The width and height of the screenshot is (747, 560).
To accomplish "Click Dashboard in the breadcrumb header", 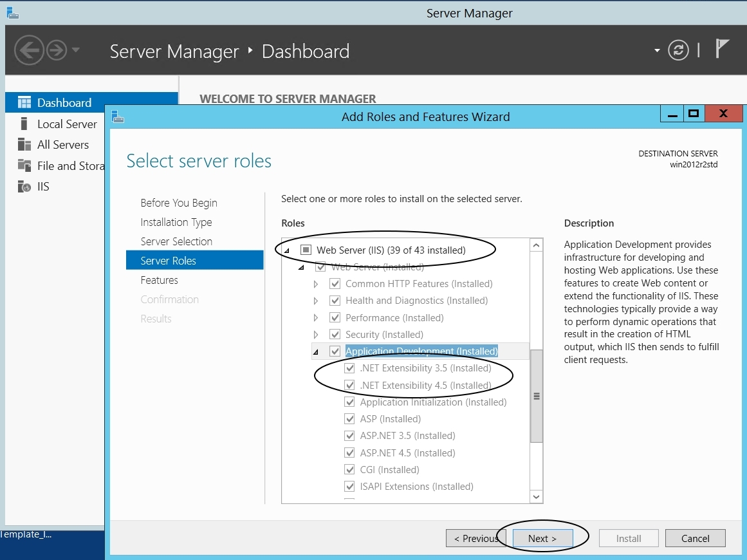I will click(x=306, y=51).
